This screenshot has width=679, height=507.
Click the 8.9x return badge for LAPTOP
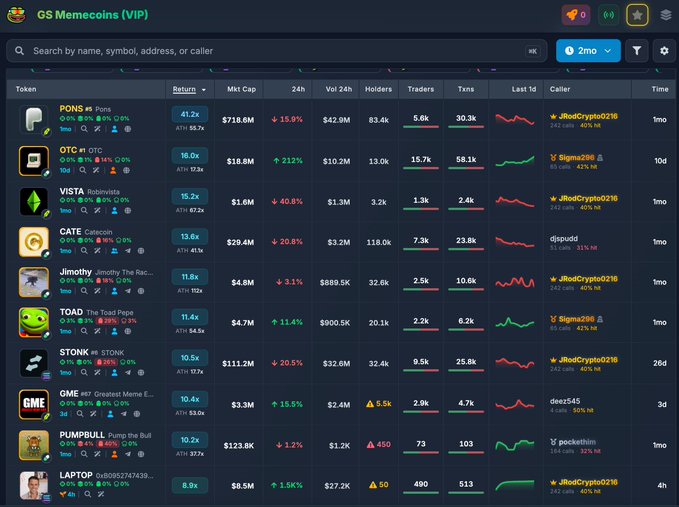(190, 485)
